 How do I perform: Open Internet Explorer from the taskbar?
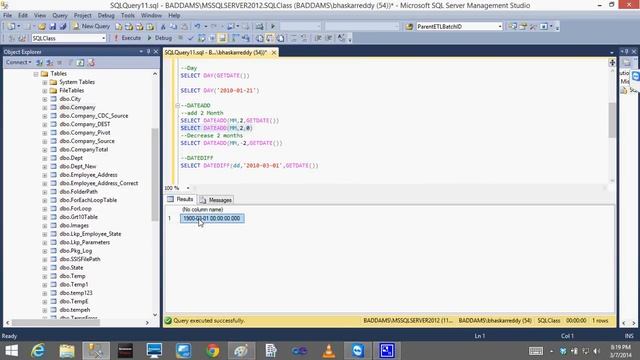(38, 351)
